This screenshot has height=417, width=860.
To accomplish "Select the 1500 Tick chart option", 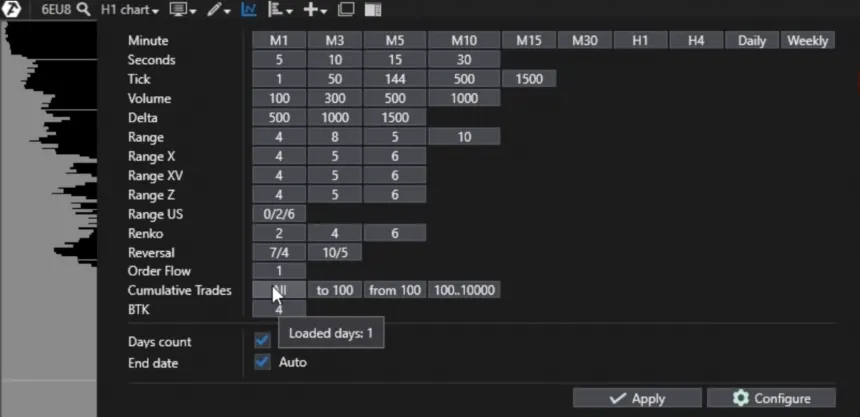I will point(529,79).
